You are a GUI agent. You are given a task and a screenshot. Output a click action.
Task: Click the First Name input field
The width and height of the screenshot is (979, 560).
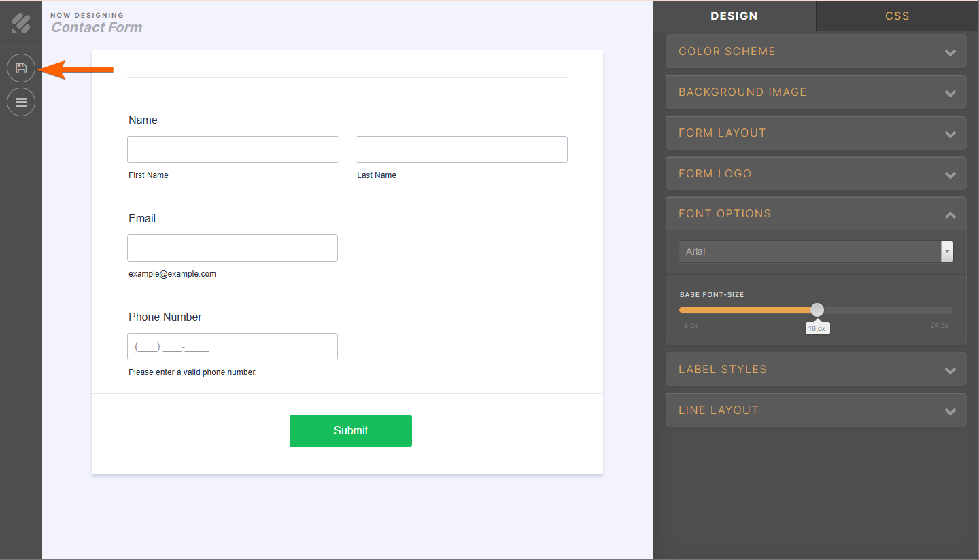tap(233, 149)
